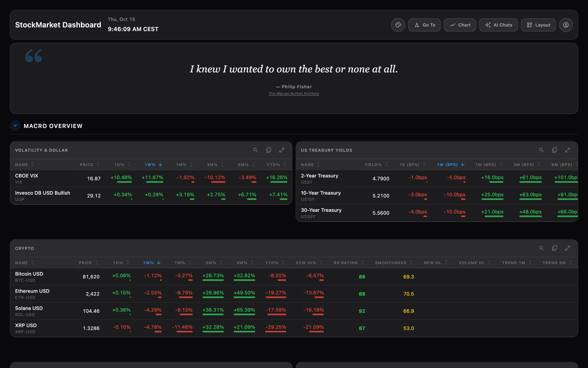
Task: Sort Crypto table by Smoothness
Action: [394, 263]
